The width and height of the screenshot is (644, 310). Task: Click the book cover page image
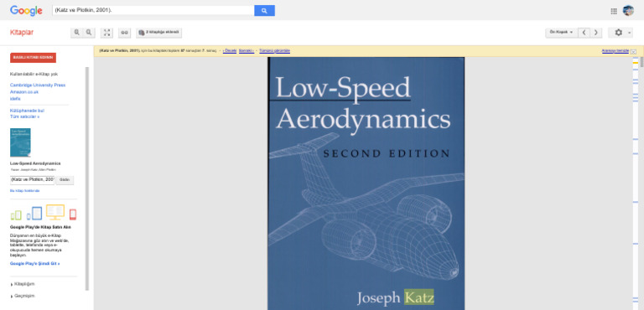point(366,183)
